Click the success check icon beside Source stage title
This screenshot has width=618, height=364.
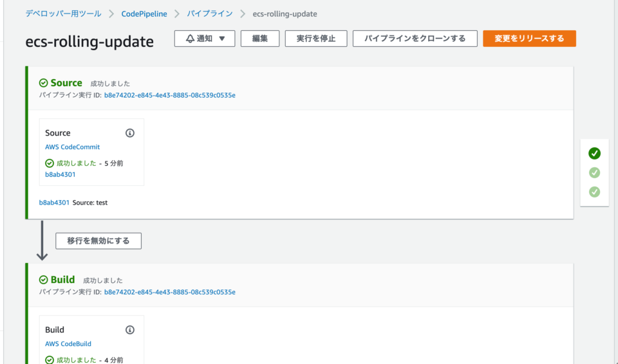tap(43, 83)
